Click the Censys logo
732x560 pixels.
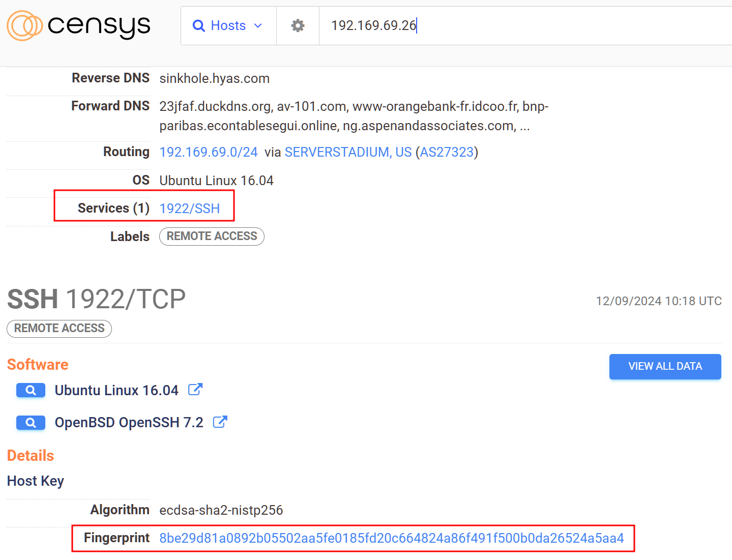[79, 25]
